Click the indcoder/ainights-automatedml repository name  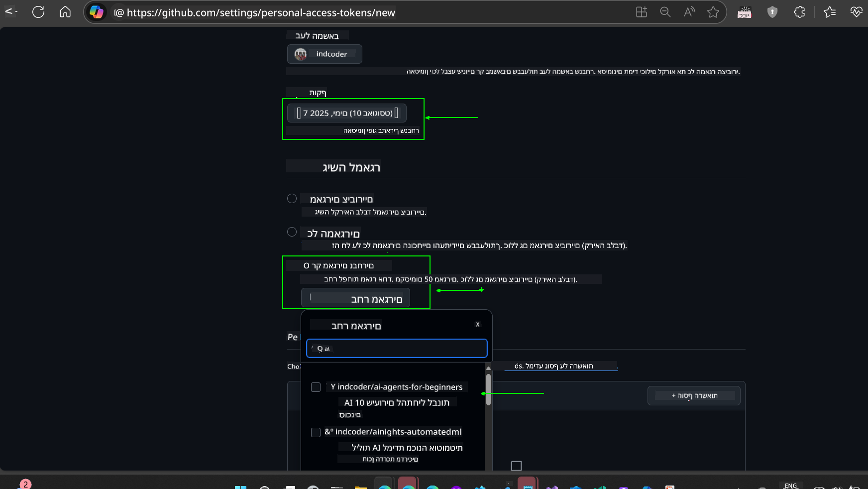399,432
